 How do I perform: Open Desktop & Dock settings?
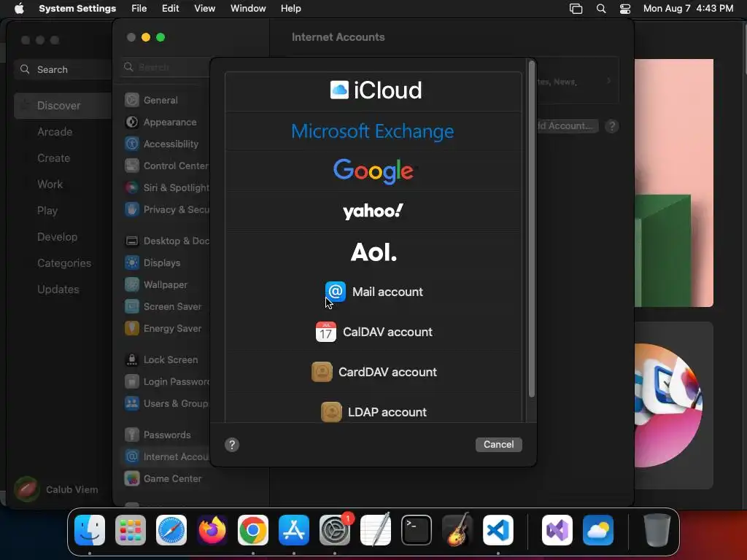click(166, 241)
